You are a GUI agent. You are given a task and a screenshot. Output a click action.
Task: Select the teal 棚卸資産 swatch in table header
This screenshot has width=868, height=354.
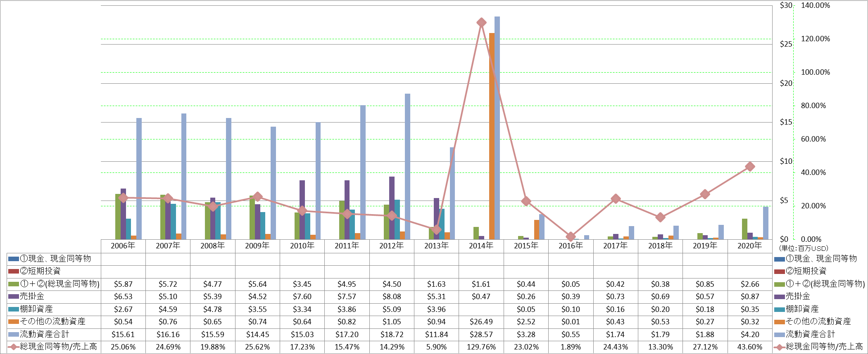click(x=14, y=309)
